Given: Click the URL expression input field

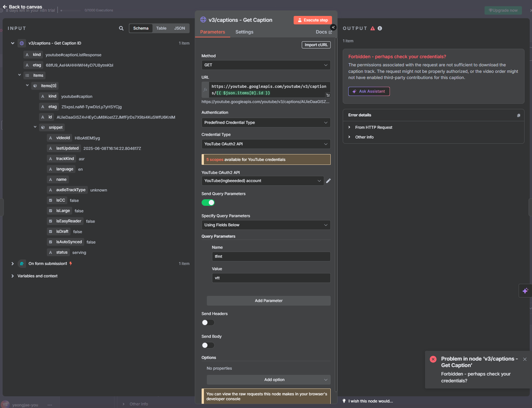Looking at the screenshot, I should click(269, 90).
